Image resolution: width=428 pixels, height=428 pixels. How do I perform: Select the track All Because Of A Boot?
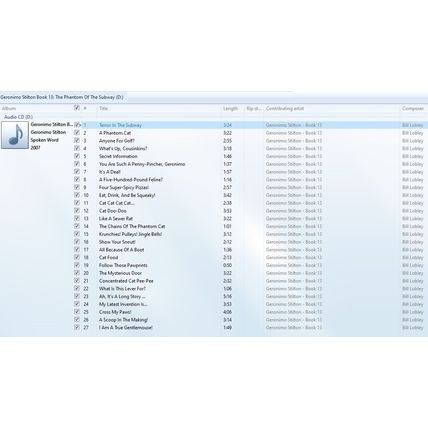122,249
